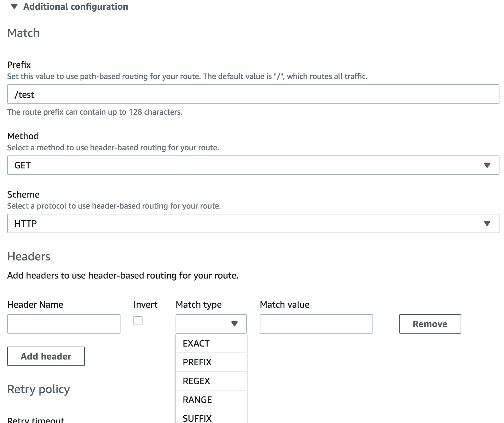Click the Add header button

pyautogui.click(x=46, y=356)
